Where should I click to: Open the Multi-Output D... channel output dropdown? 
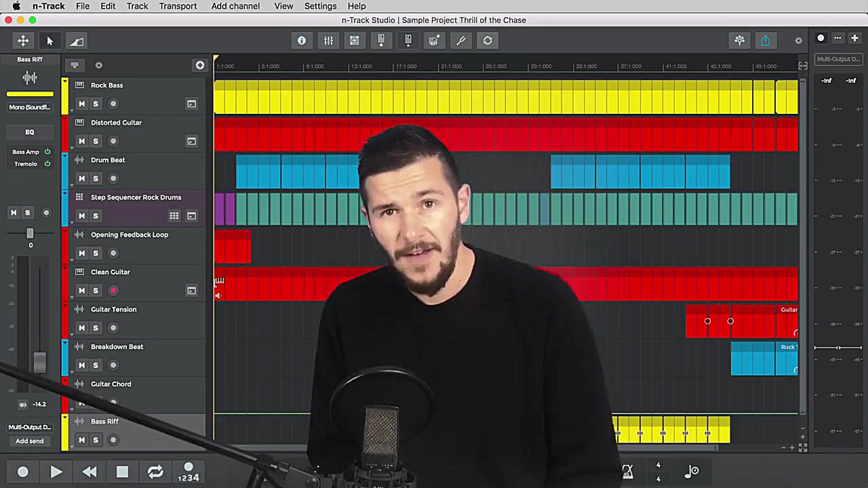[x=30, y=427]
